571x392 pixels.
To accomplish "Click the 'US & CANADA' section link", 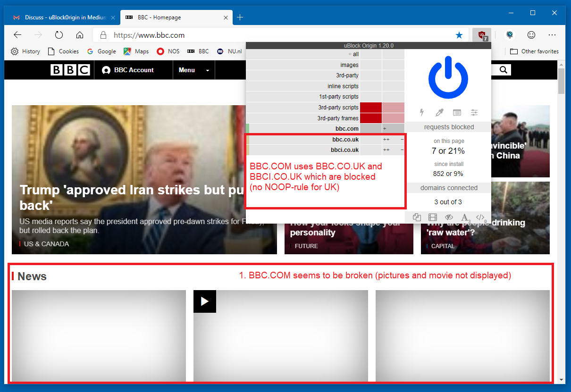I will [46, 244].
